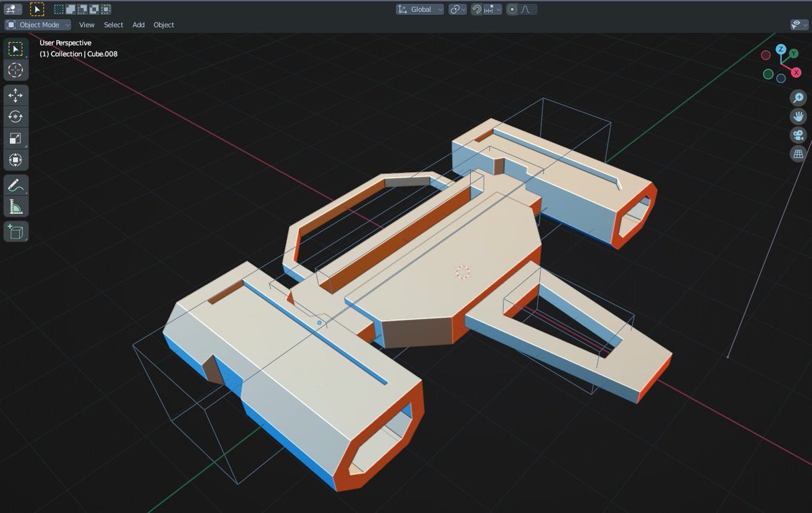The width and height of the screenshot is (812, 513).
Task: Click the blue object origin dot
Action: 319,323
